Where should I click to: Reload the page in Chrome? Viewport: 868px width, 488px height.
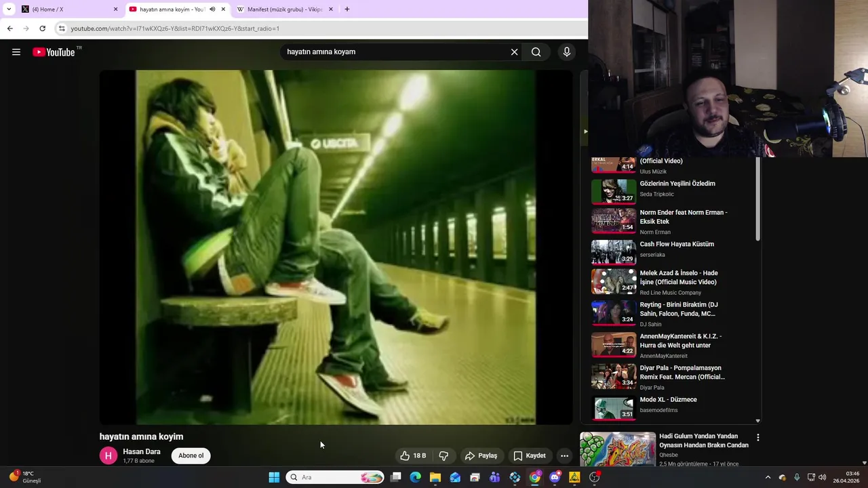click(x=42, y=28)
